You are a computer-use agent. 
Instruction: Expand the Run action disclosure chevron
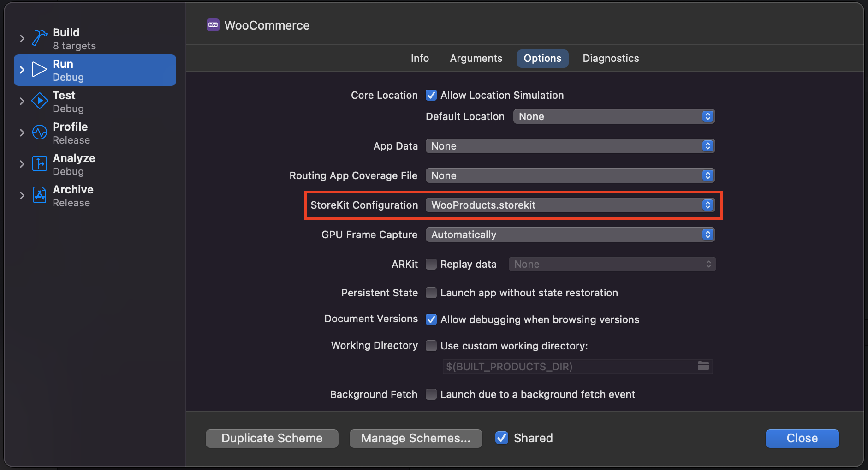pos(22,70)
